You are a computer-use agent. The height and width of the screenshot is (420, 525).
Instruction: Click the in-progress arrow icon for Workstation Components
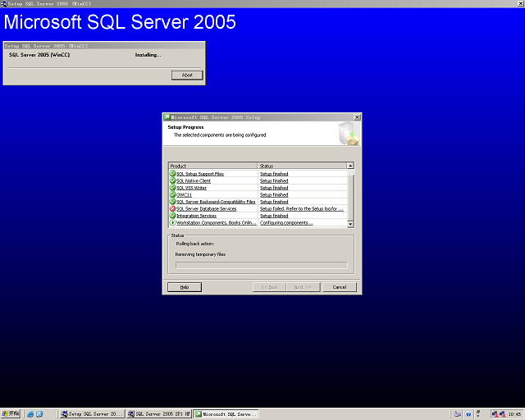172,222
